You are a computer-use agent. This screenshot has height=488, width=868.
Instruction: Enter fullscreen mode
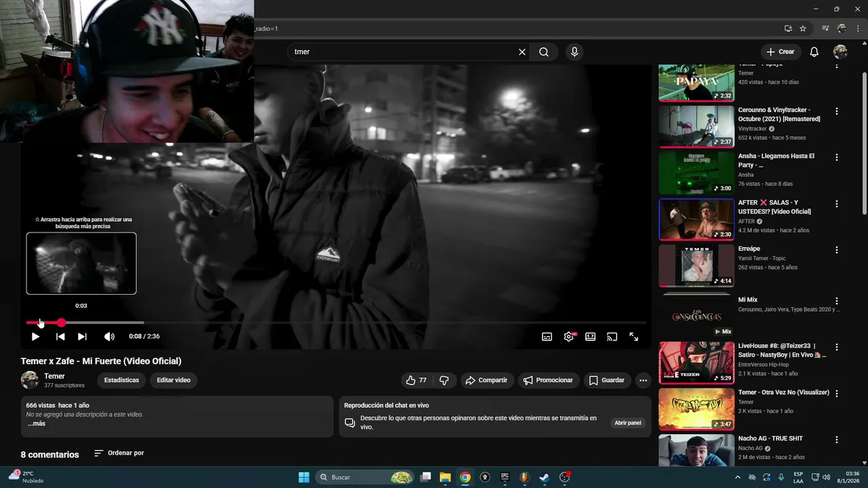pyautogui.click(x=634, y=337)
